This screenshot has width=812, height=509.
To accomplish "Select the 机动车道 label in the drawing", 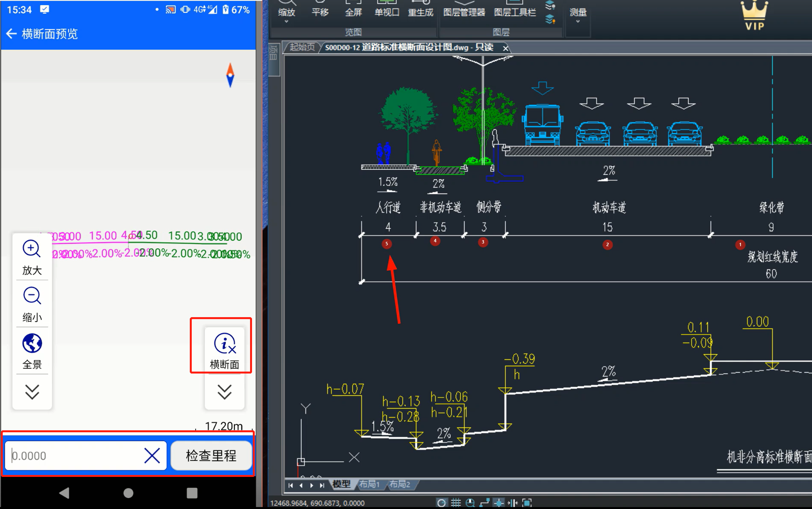I will click(609, 207).
